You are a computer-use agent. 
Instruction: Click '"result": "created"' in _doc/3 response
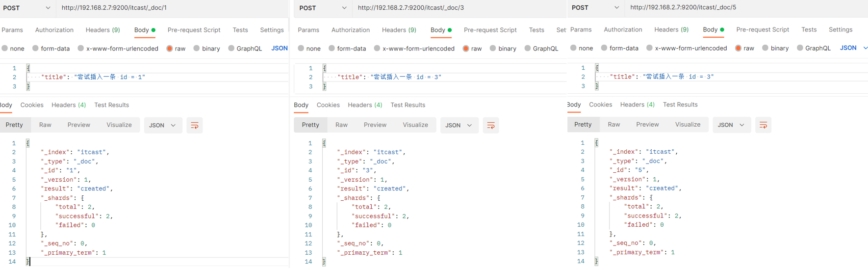[x=373, y=189]
